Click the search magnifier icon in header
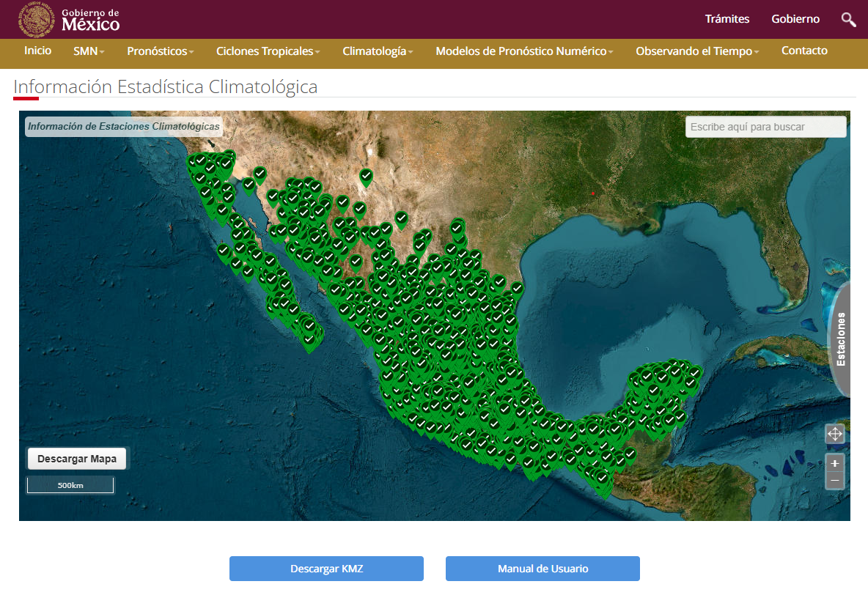The height and width of the screenshot is (595, 868). (x=848, y=20)
